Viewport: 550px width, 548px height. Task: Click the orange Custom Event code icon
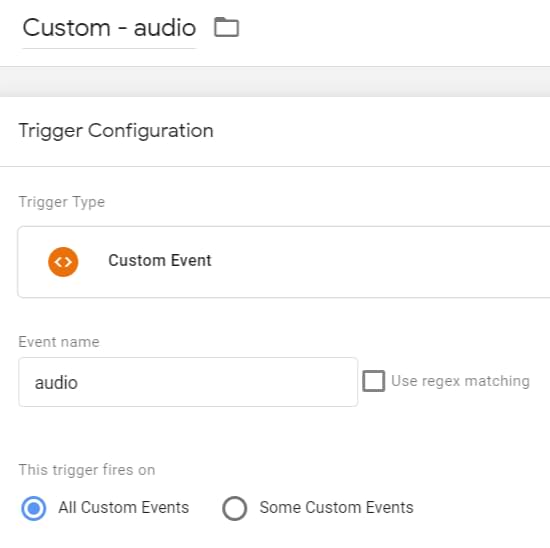point(63,262)
